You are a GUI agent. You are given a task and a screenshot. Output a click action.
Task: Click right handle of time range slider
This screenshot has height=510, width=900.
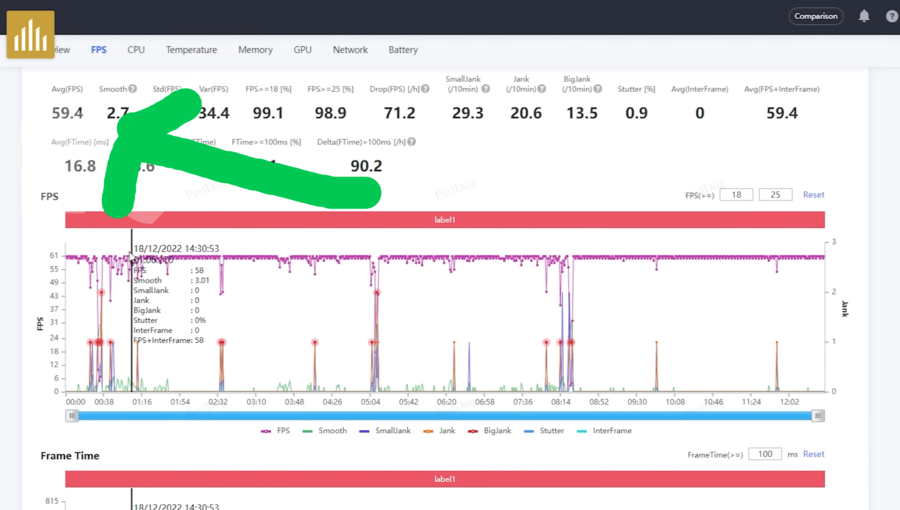pyautogui.click(x=818, y=415)
